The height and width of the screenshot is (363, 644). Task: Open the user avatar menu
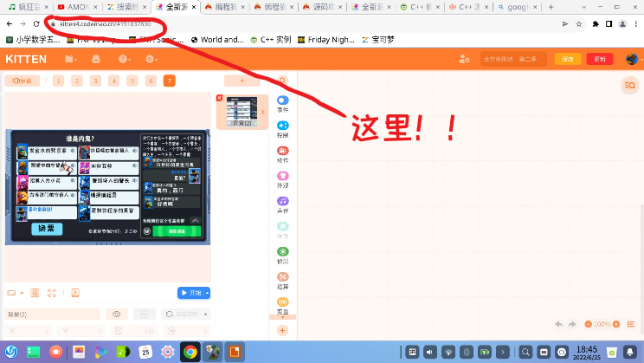(632, 59)
